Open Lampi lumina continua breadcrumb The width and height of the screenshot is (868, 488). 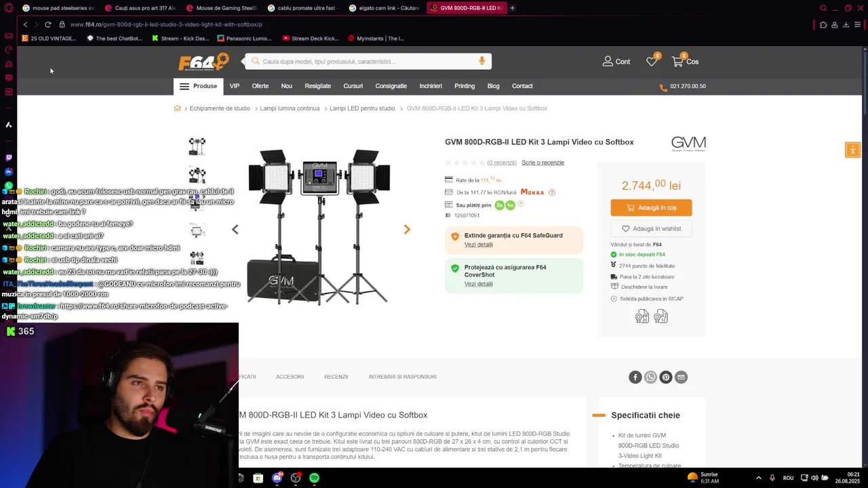tap(290, 108)
